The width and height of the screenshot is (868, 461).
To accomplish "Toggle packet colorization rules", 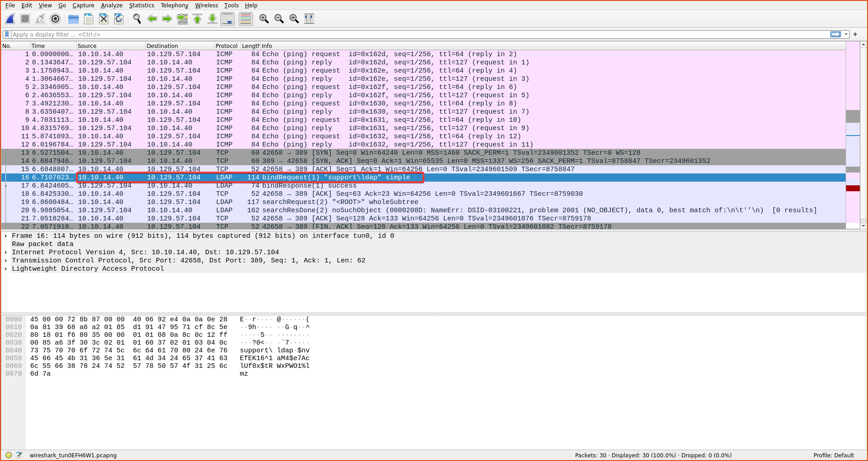I will pos(246,19).
